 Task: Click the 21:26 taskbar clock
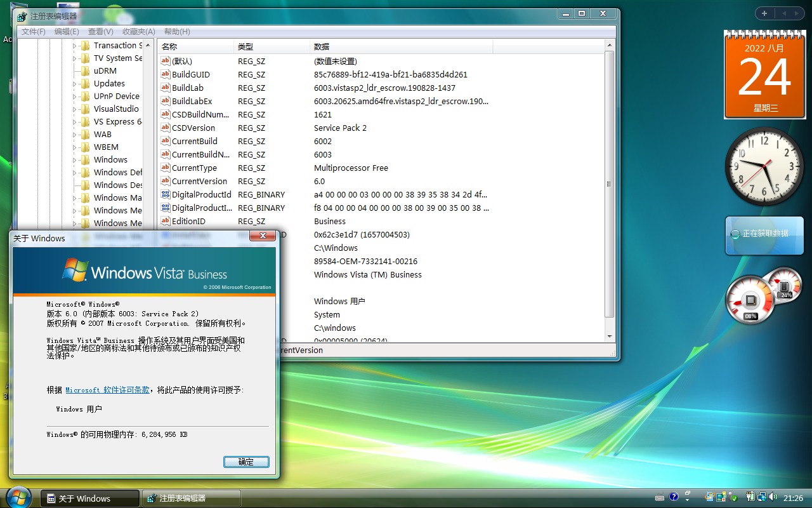click(793, 498)
